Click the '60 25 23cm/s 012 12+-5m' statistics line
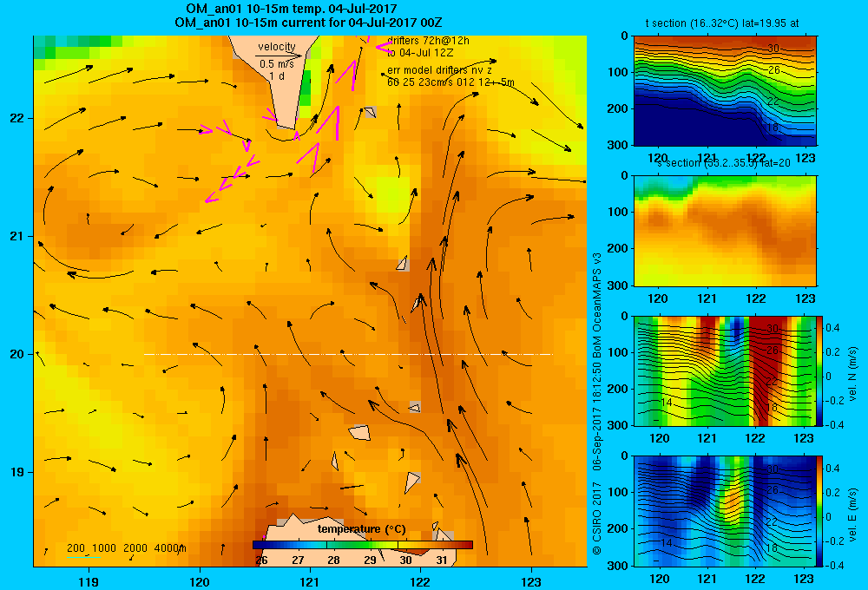Viewport: 868px width, 590px height. click(450, 82)
